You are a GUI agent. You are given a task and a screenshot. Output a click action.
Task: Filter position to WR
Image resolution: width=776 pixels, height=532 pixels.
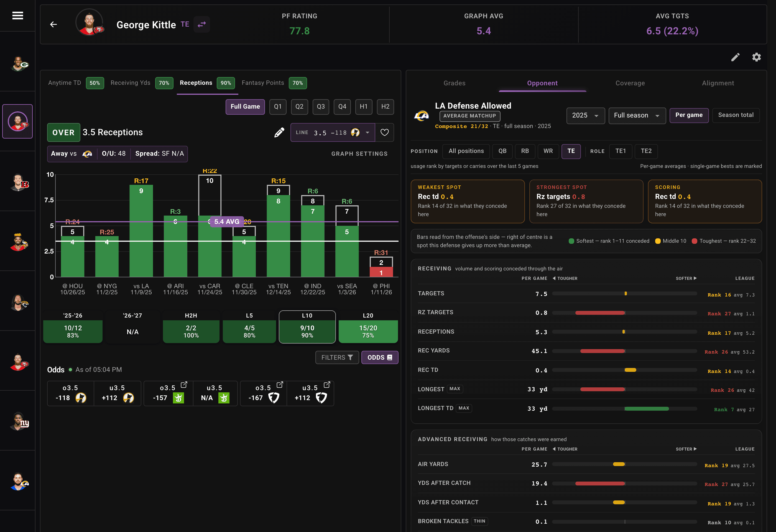click(x=548, y=151)
